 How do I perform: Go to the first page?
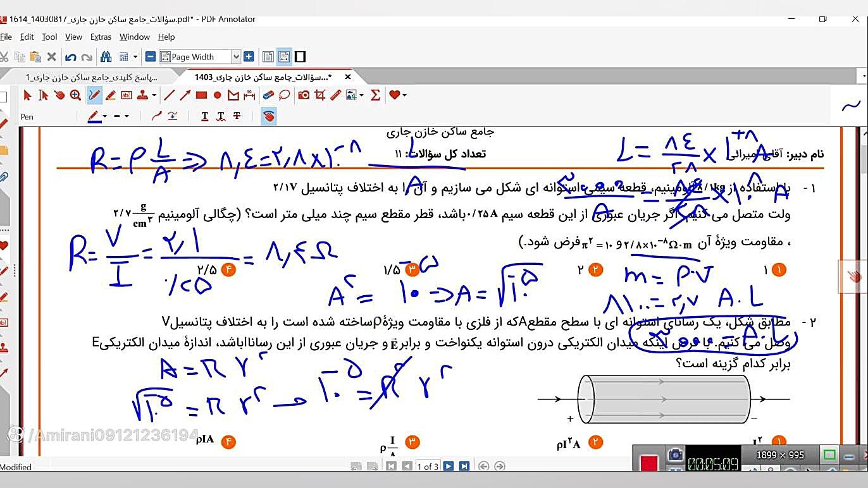click(x=391, y=467)
